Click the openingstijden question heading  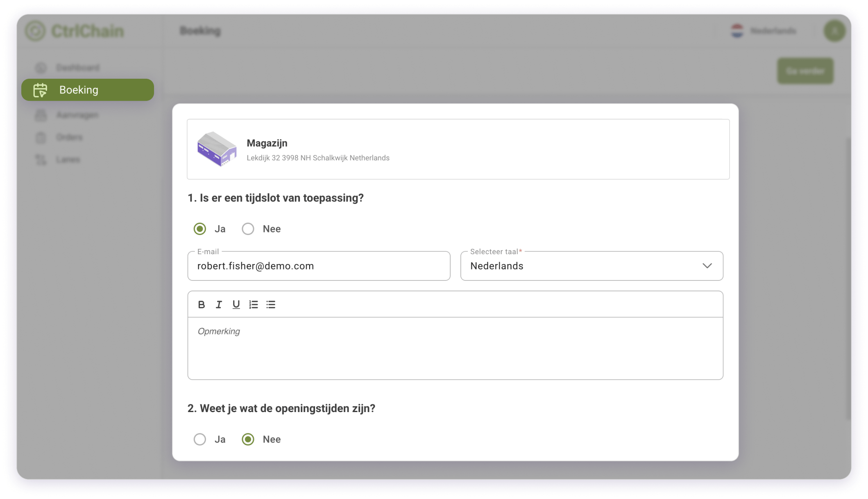point(281,408)
